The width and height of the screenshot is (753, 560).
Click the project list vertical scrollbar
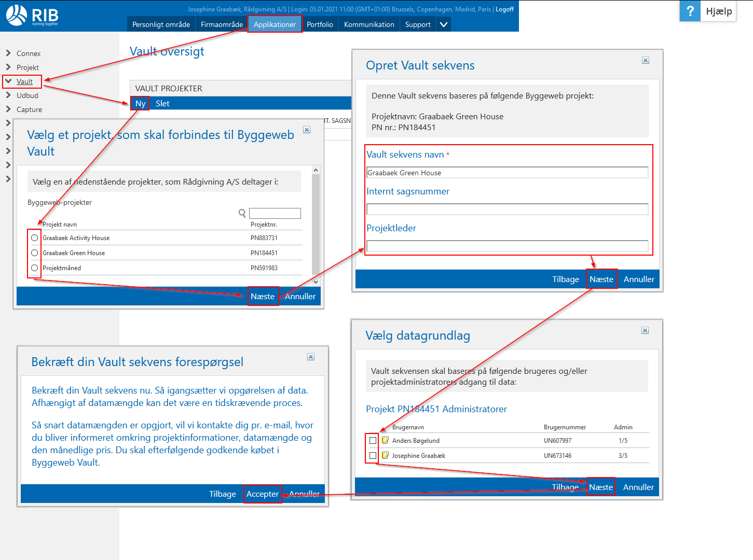pyautogui.click(x=316, y=223)
